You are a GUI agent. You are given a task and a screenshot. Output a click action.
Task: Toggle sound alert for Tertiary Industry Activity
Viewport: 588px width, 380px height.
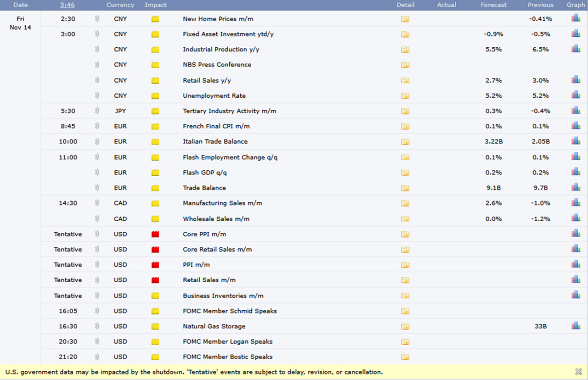(97, 111)
